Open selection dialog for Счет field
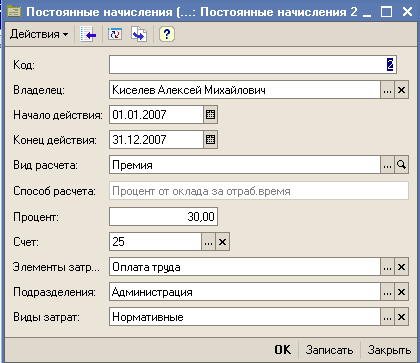This screenshot has width=420, height=363. [209, 242]
